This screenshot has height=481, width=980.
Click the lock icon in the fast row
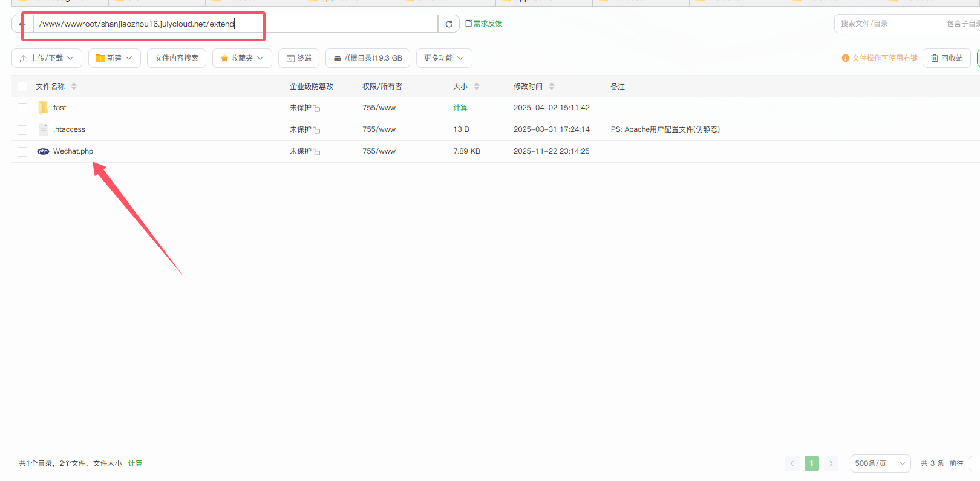(x=316, y=108)
